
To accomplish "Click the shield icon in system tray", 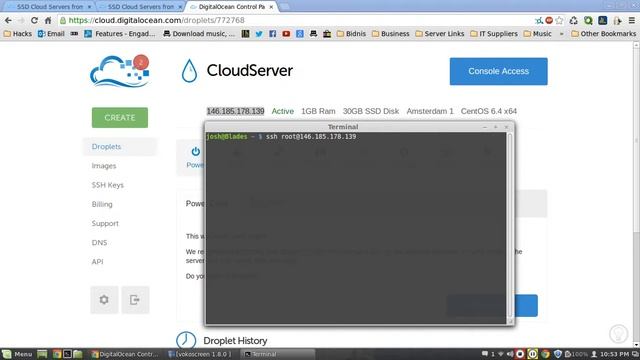I will [558, 354].
